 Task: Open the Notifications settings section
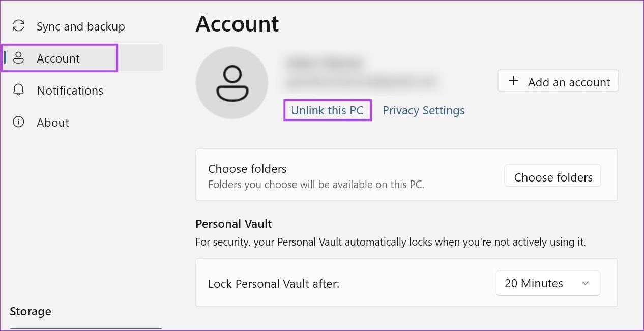pyautogui.click(x=70, y=90)
